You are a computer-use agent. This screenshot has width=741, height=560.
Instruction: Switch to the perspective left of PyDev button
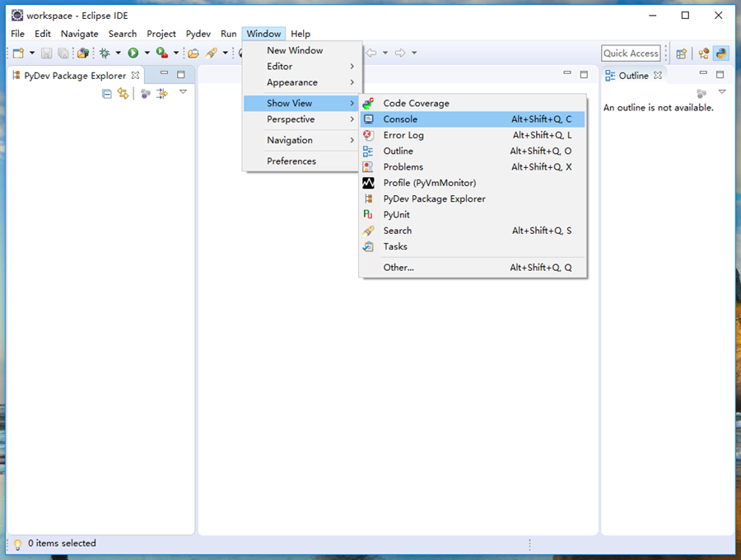[704, 54]
